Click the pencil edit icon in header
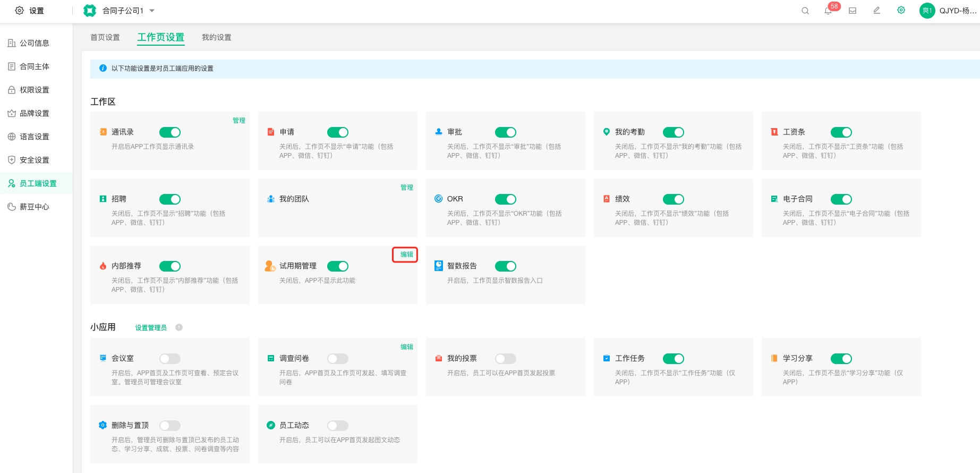The width and height of the screenshot is (980, 473). (877, 11)
